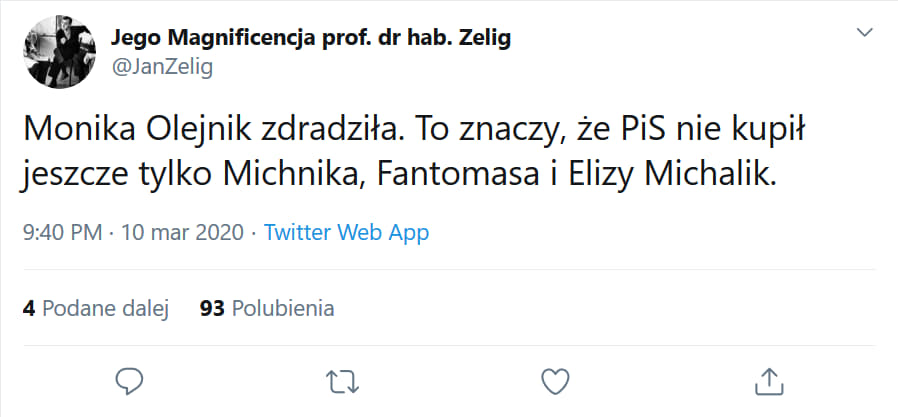Screen dimensions: 898x417
Task: Click the retweet count number 4
Action: click(29, 308)
